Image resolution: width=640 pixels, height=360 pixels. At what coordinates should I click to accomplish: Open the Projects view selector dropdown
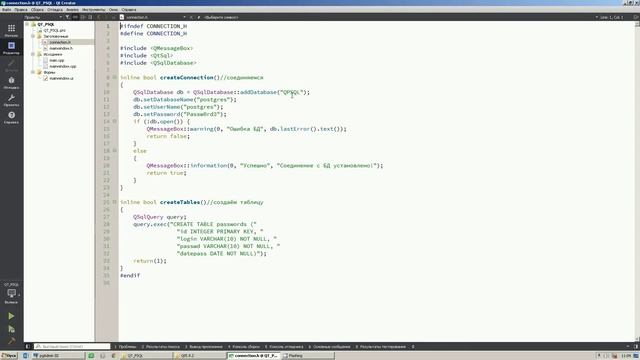tap(43, 17)
